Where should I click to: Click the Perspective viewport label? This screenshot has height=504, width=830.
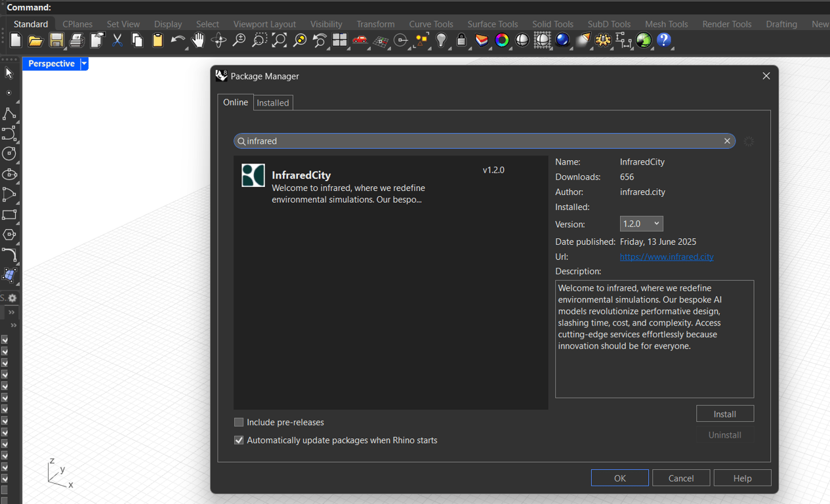pos(51,64)
